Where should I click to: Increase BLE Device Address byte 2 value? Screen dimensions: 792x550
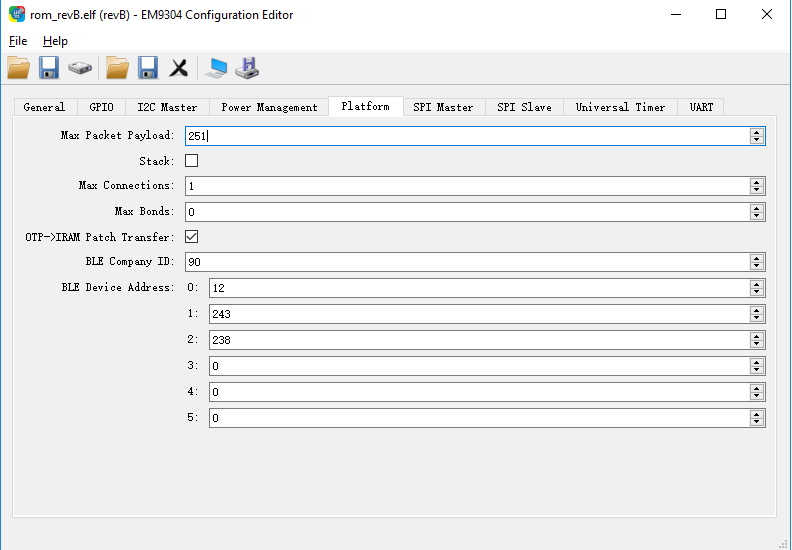click(x=757, y=336)
